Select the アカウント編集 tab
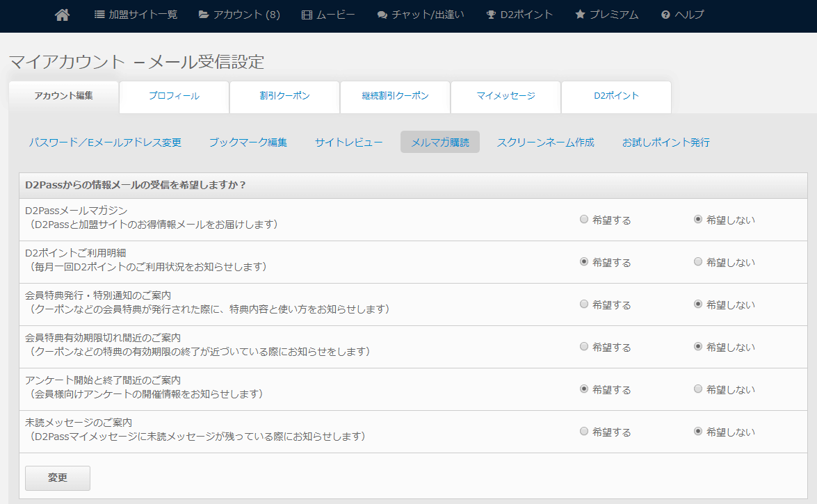 [x=63, y=96]
